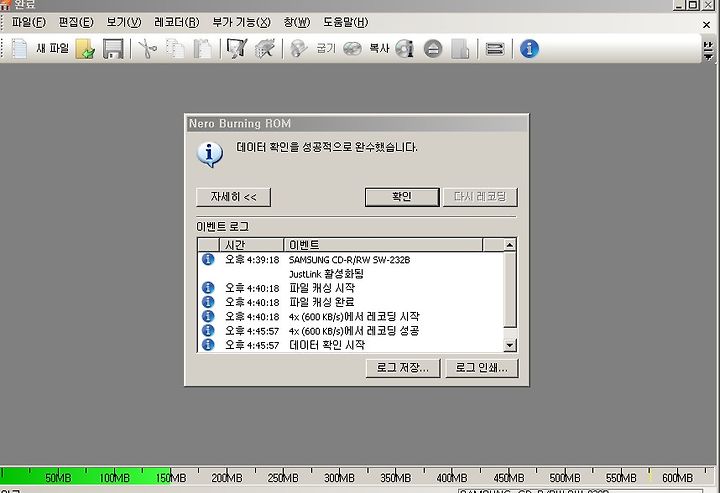Click the event log scrollbar down arrow
The image size is (720, 493).
[x=510, y=345]
